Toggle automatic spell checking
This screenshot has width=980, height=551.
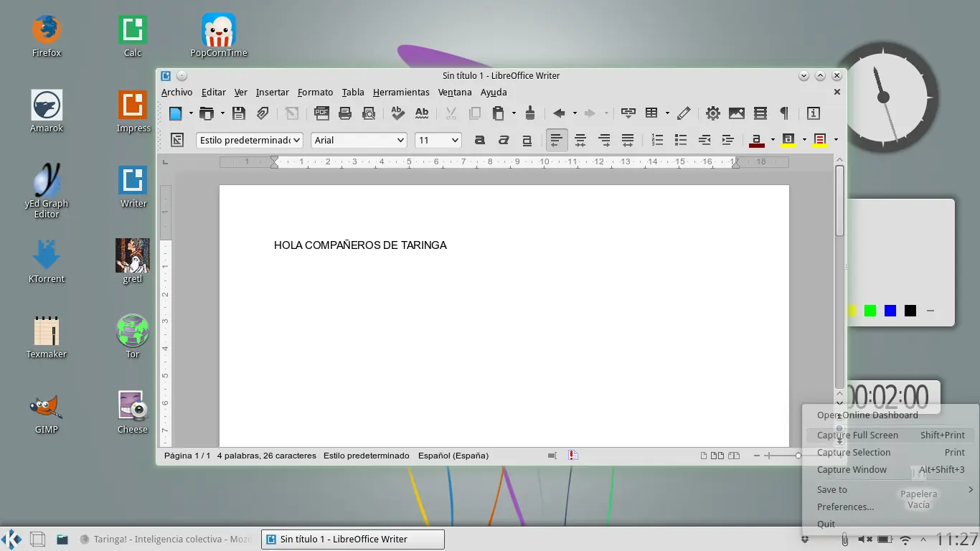422,113
